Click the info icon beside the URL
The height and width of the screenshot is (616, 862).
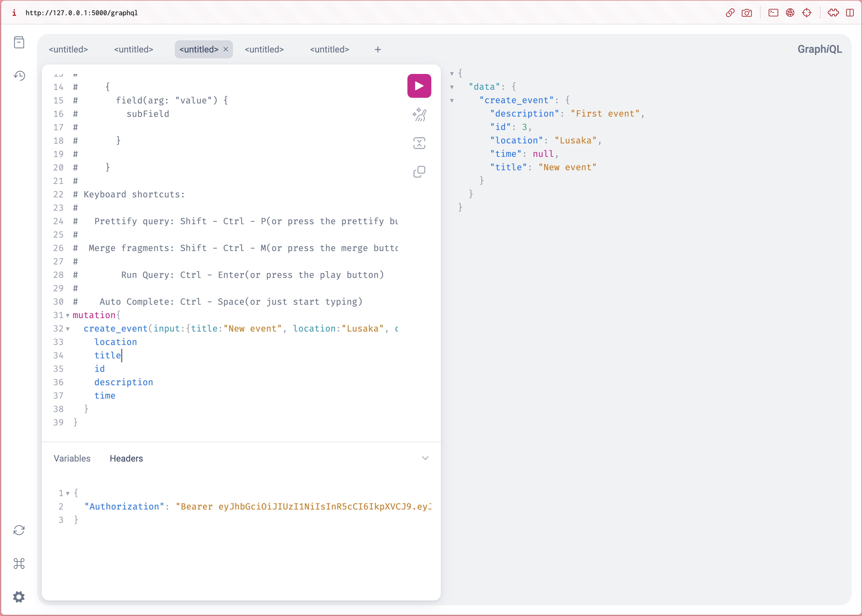click(14, 13)
